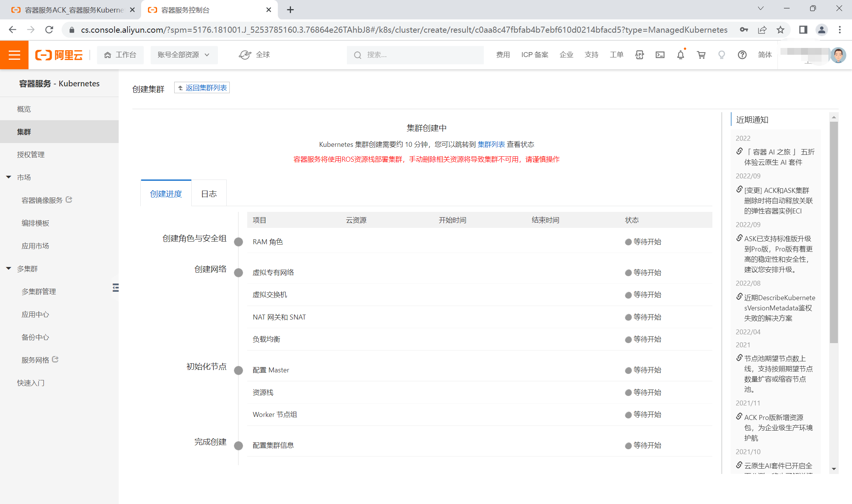Switch language via 简体
This screenshot has width=852, height=504.
pos(765,55)
